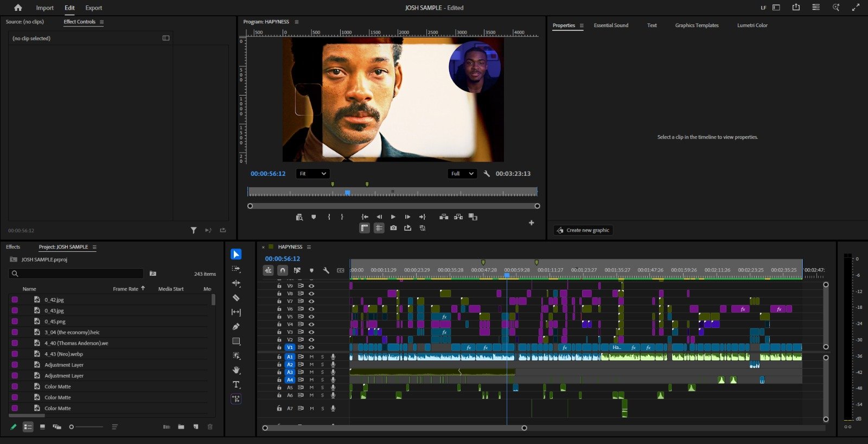Click the Extract button
The width and height of the screenshot is (868, 444).
(x=458, y=217)
